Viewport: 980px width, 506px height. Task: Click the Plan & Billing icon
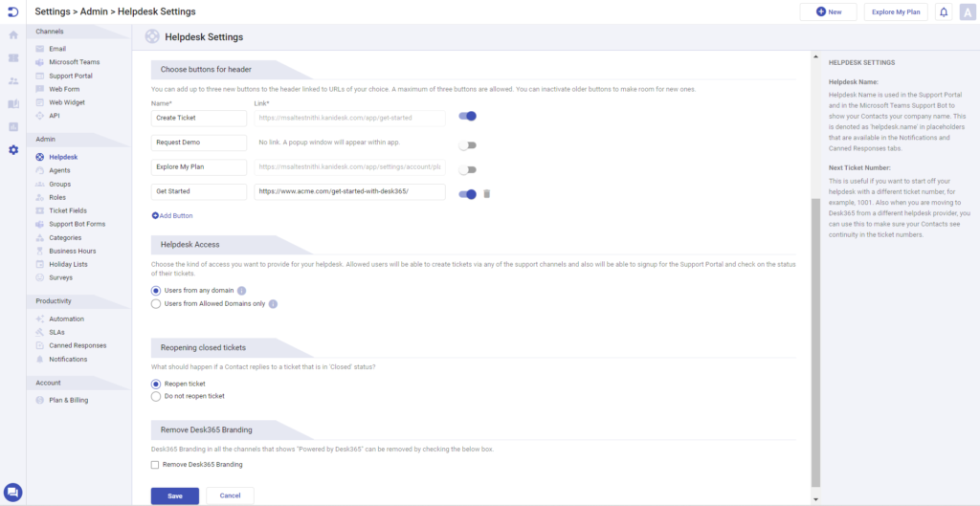[x=40, y=400]
